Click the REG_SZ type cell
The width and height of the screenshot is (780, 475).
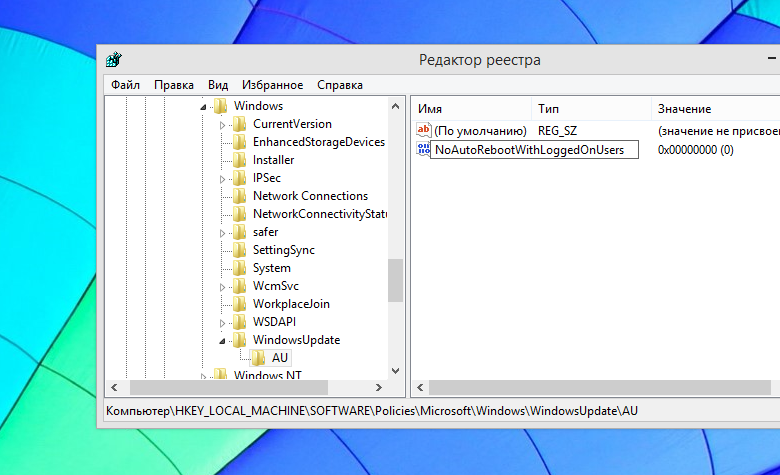click(x=557, y=131)
